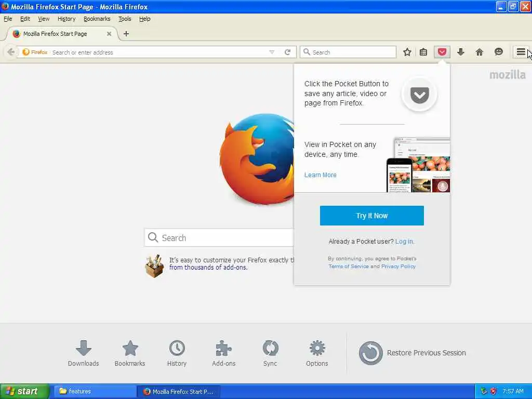Screen dimensions: 532x399
Task: Open History clock in bottom launcher
Action: 177,353
